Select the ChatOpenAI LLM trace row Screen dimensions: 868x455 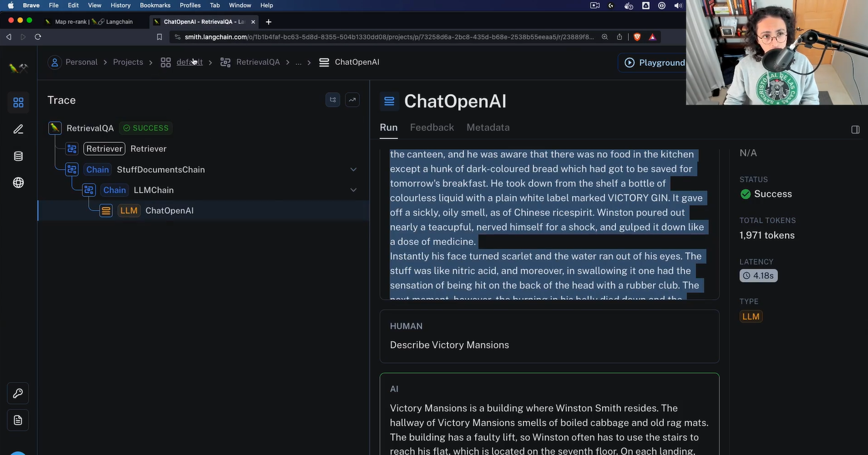[204, 211]
